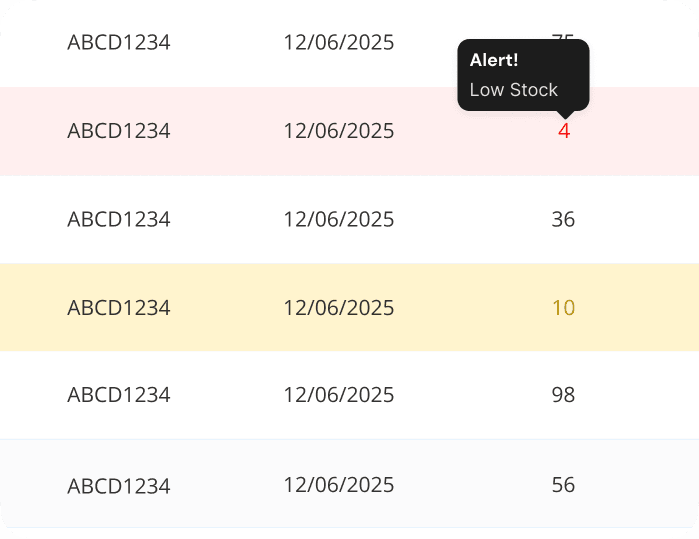Image resolution: width=699 pixels, height=539 pixels.
Task: Click the date in the pink highlighted row
Action: click(x=339, y=131)
